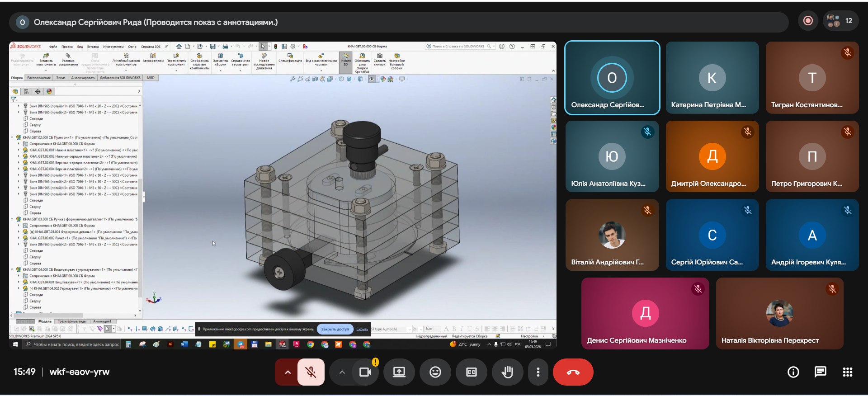Image resolution: width=868 pixels, height=396 pixels.
Task: Click the Save diskette icon in SolidWorks
Action: 212,46
